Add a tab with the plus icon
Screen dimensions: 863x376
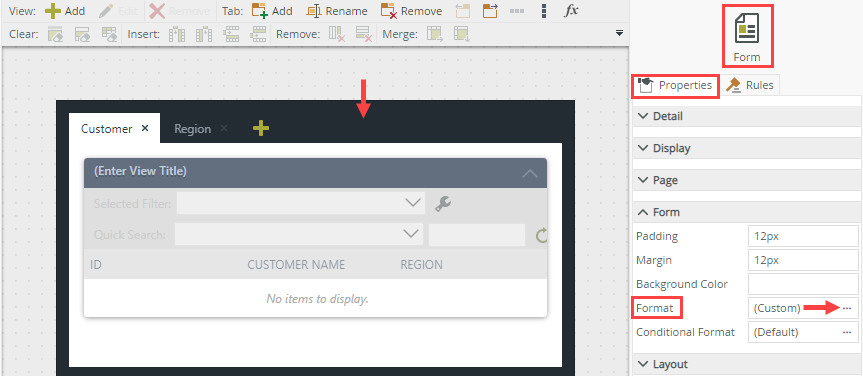pyautogui.click(x=261, y=128)
